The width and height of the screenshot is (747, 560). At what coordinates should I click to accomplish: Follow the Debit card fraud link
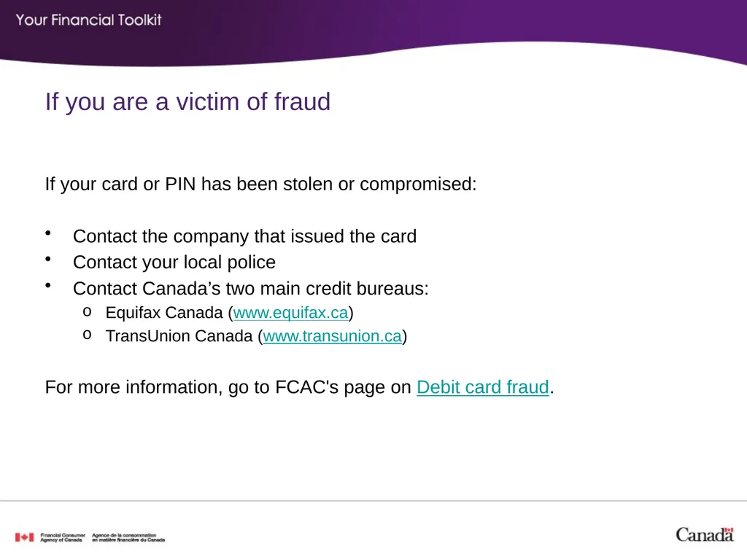pyautogui.click(x=483, y=387)
